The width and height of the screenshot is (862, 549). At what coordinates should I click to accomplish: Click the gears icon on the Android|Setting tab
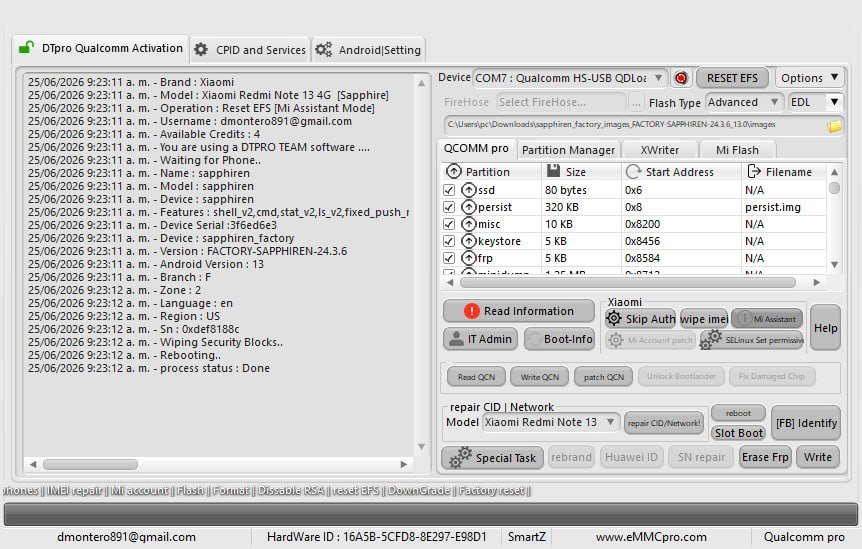pyautogui.click(x=323, y=49)
